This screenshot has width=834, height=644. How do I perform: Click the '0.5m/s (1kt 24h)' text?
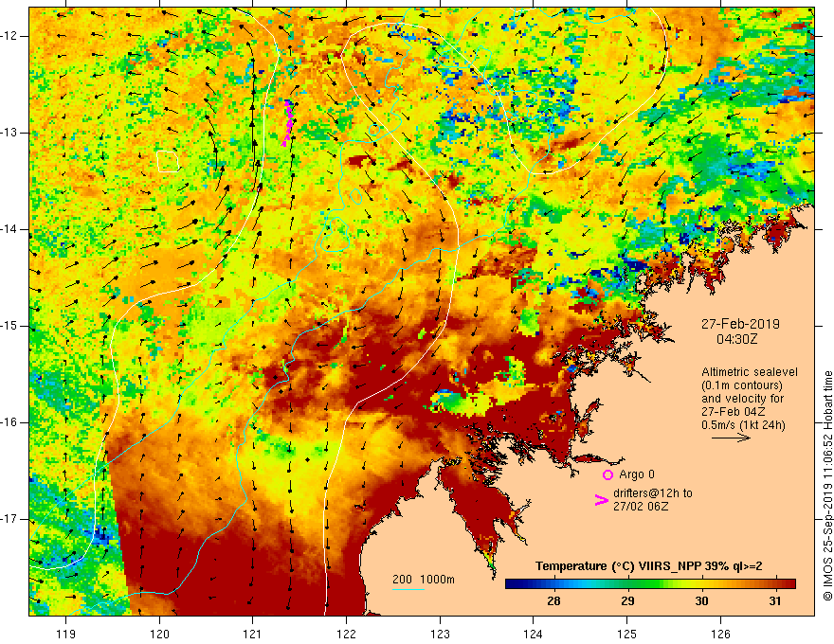tap(743, 425)
